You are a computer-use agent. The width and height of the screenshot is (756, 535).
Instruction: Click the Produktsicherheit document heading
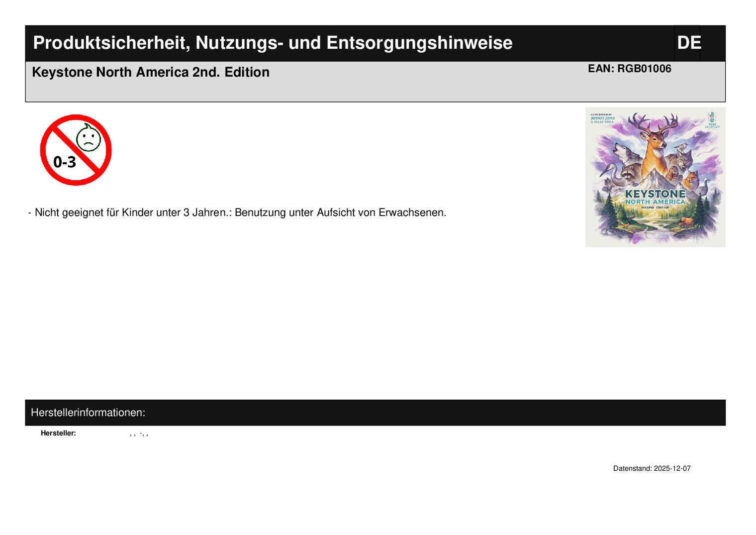273,43
